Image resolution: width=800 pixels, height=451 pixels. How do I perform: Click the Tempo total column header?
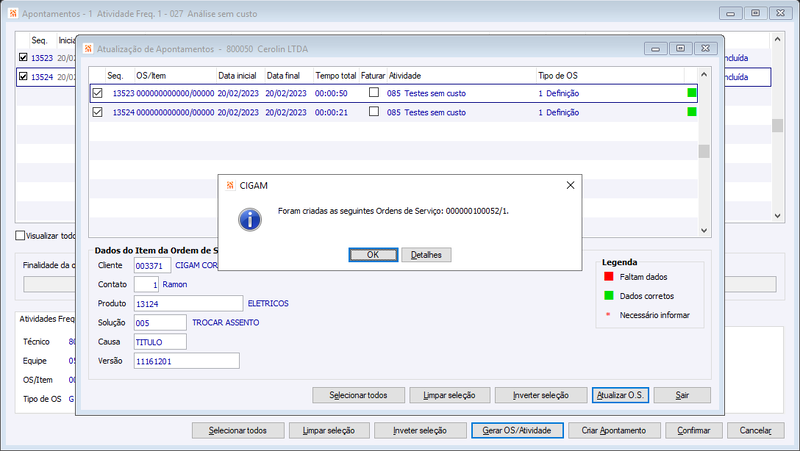[336, 76]
